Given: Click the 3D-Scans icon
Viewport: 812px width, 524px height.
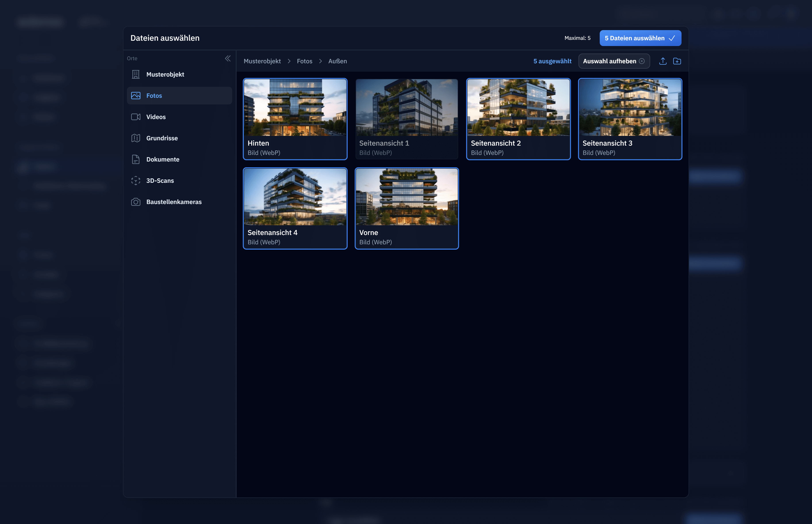Looking at the screenshot, I should (x=136, y=181).
